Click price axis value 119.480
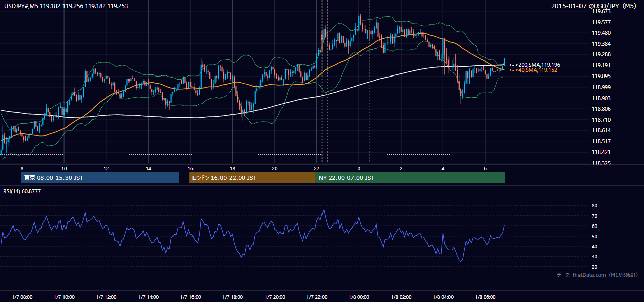This screenshot has height=302, width=644. point(601,33)
